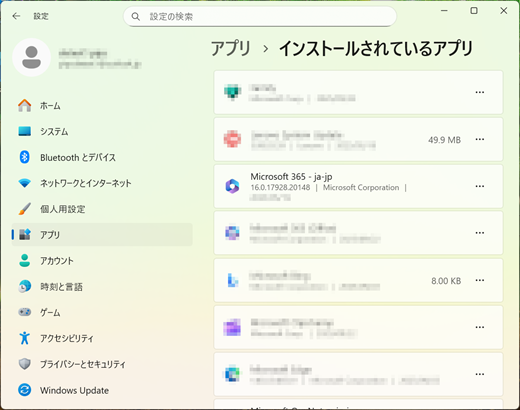The image size is (520, 410).
Task: Click the 8.00 KB size value
Action: (446, 281)
